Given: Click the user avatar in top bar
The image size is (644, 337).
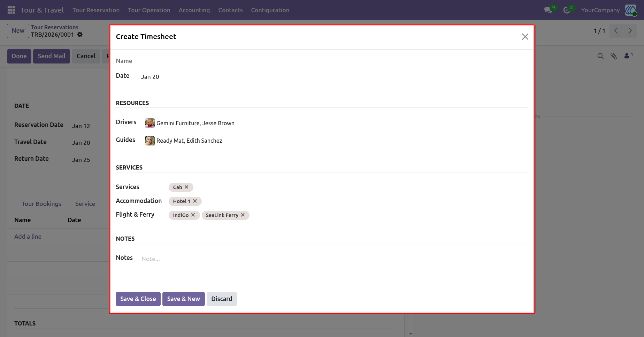Looking at the screenshot, I should [631, 10].
